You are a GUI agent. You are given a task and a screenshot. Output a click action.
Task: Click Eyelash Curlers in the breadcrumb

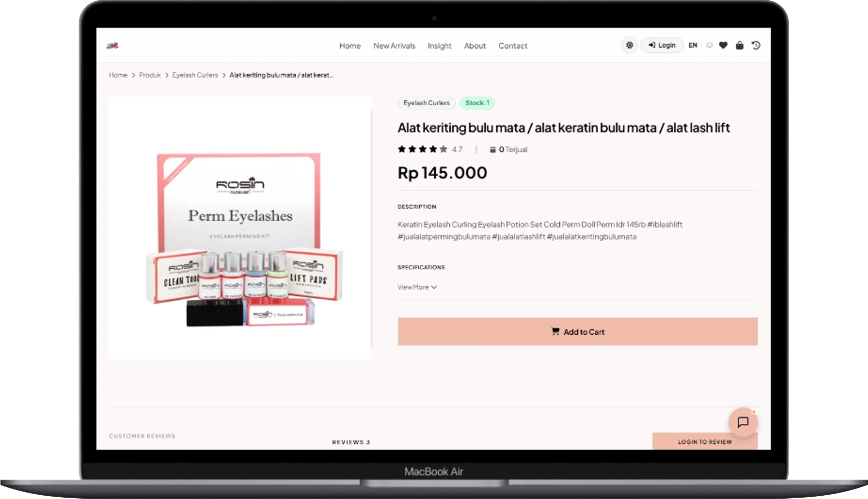click(x=195, y=75)
